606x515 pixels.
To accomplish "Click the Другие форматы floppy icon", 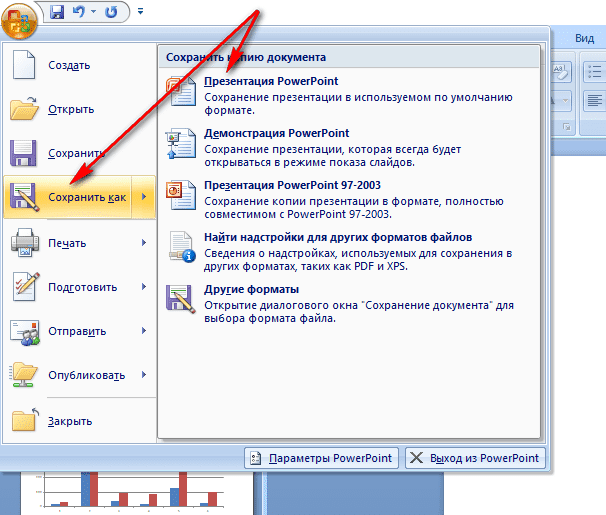I will [180, 299].
